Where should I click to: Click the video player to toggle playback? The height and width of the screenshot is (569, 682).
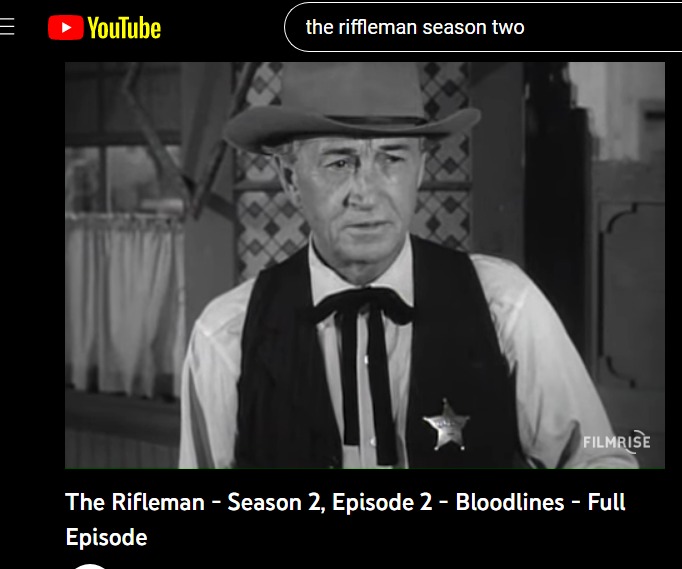[364, 265]
